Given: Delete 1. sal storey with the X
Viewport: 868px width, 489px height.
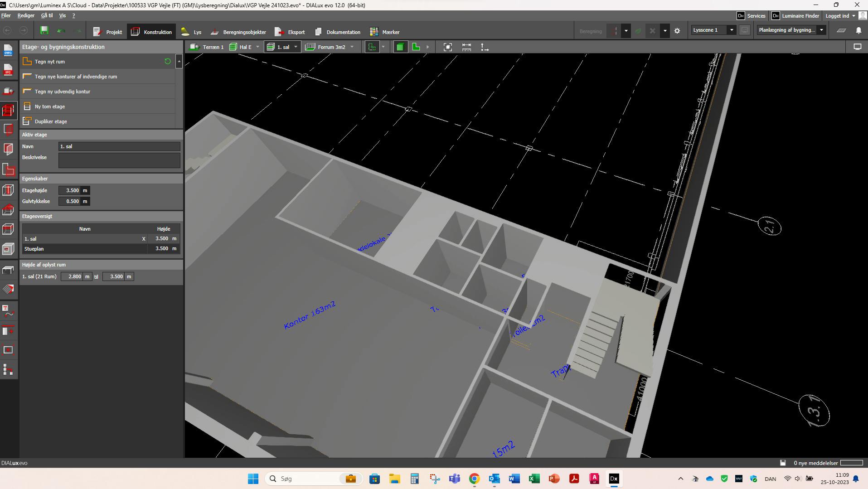Looking at the screenshot, I should coord(144,239).
